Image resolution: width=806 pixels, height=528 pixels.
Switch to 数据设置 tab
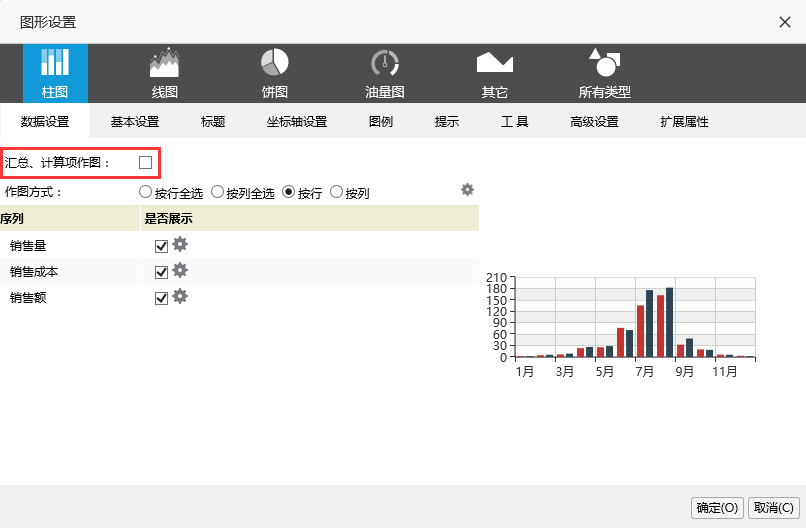pos(45,121)
